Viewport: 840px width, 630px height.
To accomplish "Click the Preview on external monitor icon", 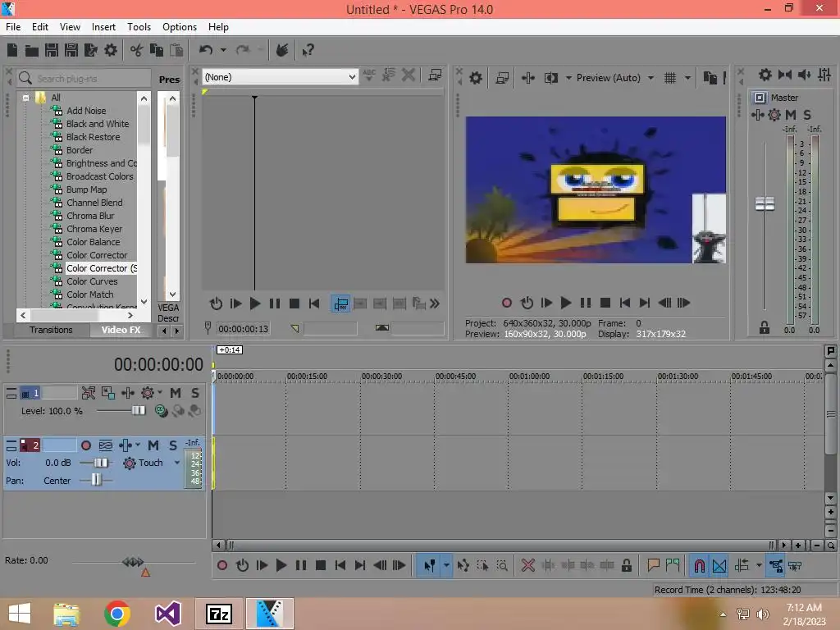I will (502, 78).
